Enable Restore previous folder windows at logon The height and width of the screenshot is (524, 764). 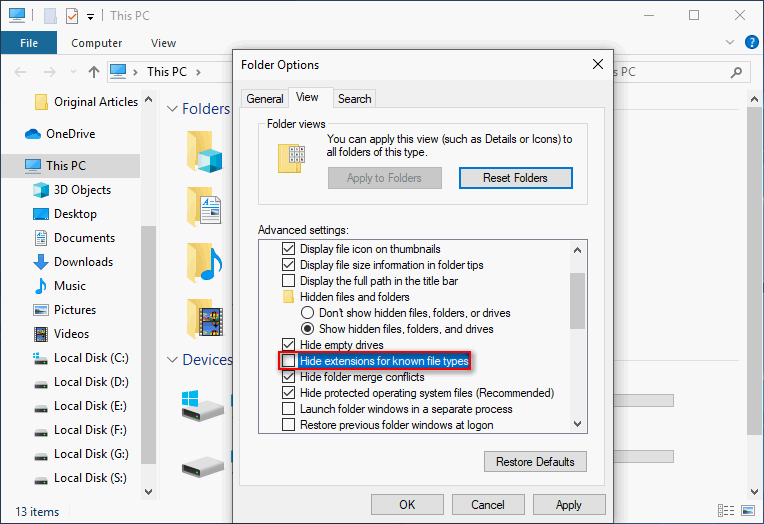click(288, 425)
